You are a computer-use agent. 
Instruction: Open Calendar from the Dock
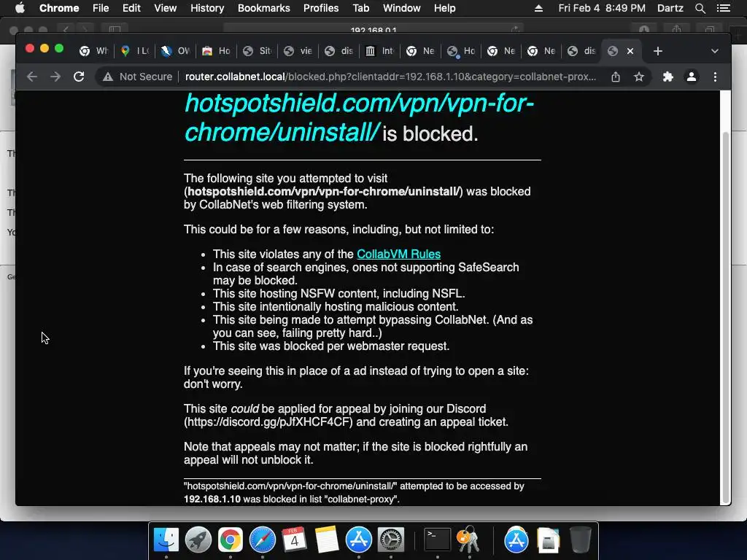295,540
